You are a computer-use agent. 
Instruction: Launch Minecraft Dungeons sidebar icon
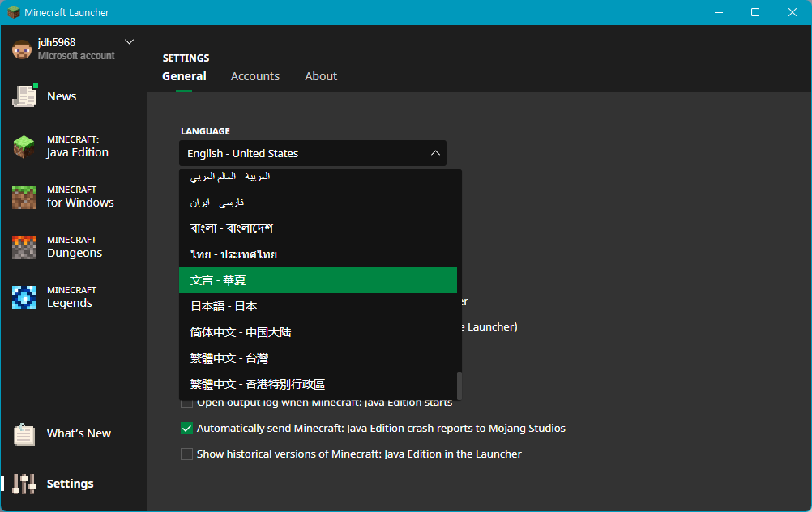pyautogui.click(x=24, y=247)
